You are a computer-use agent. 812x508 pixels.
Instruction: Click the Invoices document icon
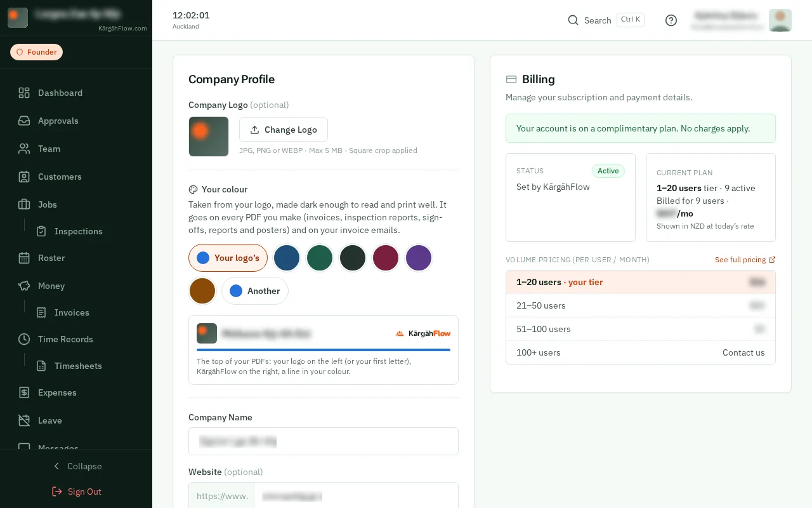[41, 312]
